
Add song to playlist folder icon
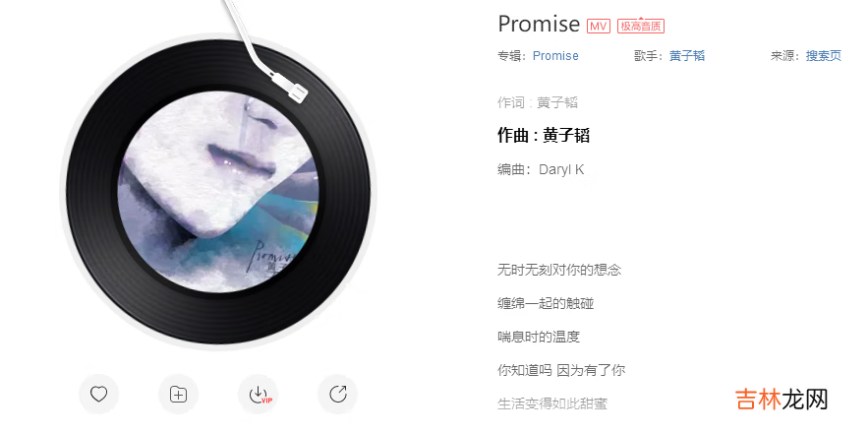(x=178, y=394)
